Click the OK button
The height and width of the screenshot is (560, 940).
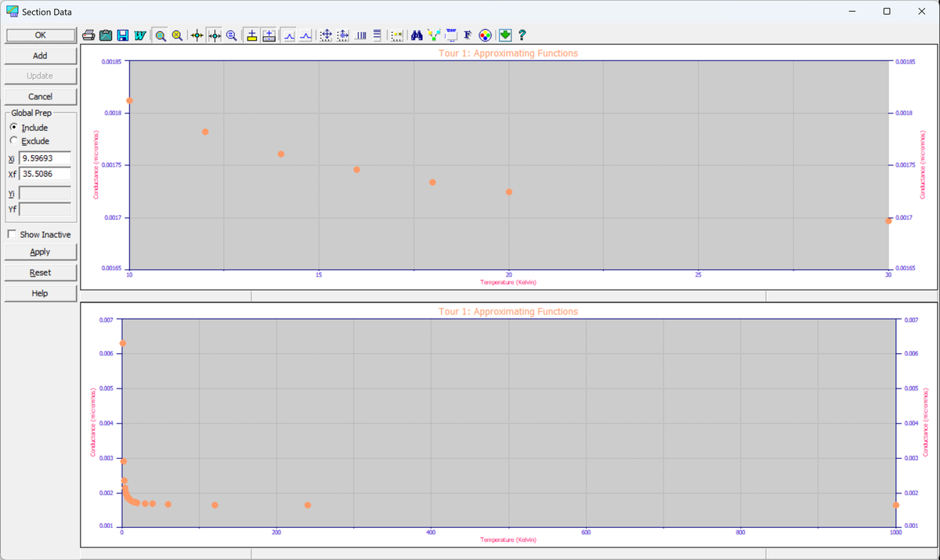tap(40, 35)
